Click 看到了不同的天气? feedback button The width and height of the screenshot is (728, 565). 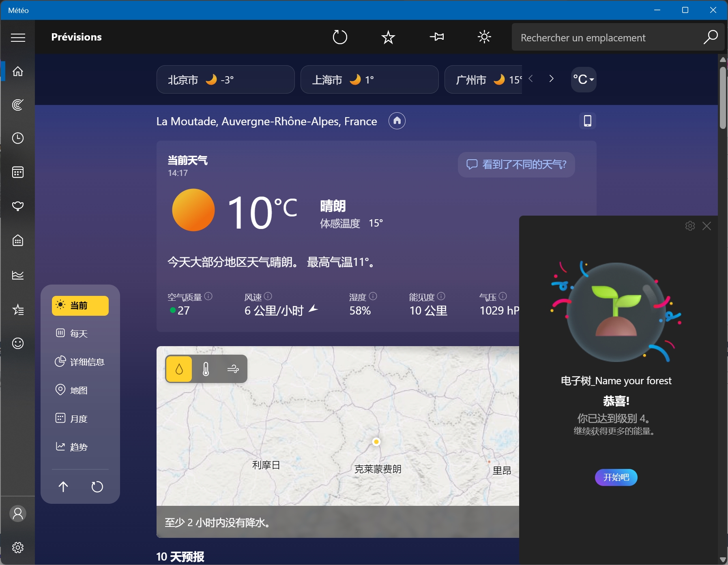point(516,165)
